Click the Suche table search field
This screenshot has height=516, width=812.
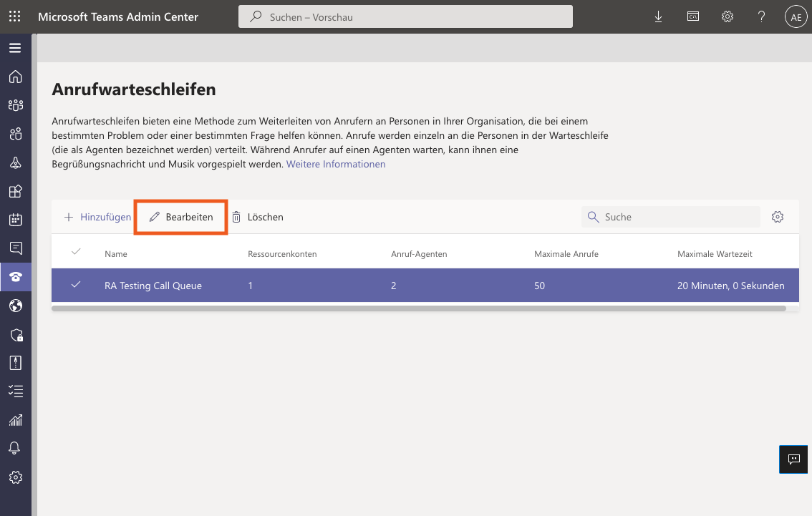pyautogui.click(x=671, y=217)
